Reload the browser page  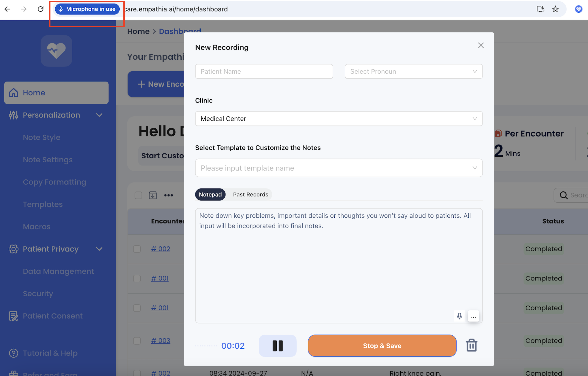(x=41, y=9)
